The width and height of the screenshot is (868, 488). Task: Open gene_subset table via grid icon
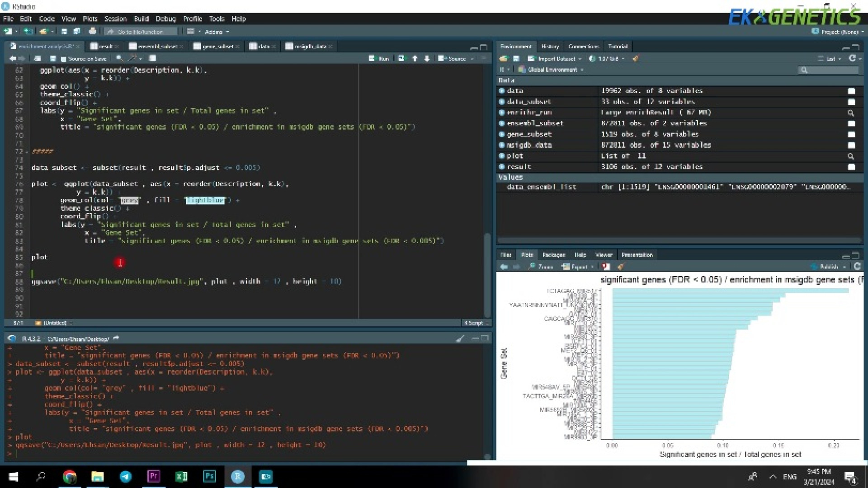pos(851,134)
